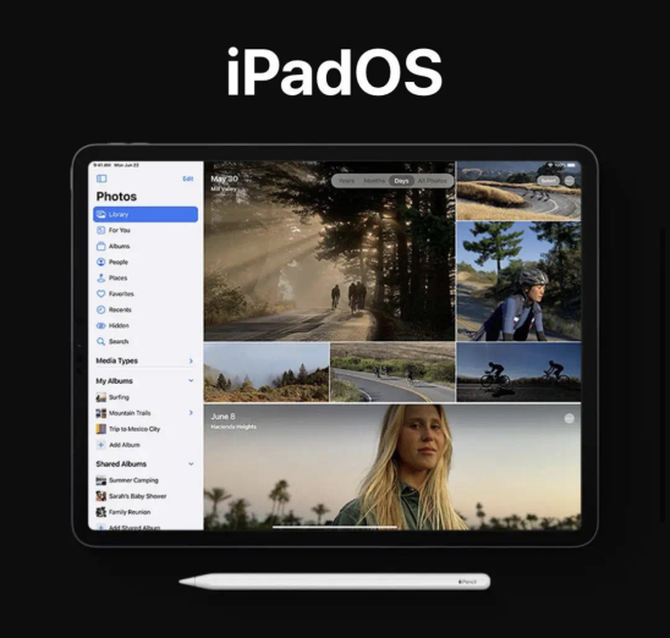Open the helmeted cyclist portrait photo
The width and height of the screenshot is (670, 638).
(x=519, y=281)
